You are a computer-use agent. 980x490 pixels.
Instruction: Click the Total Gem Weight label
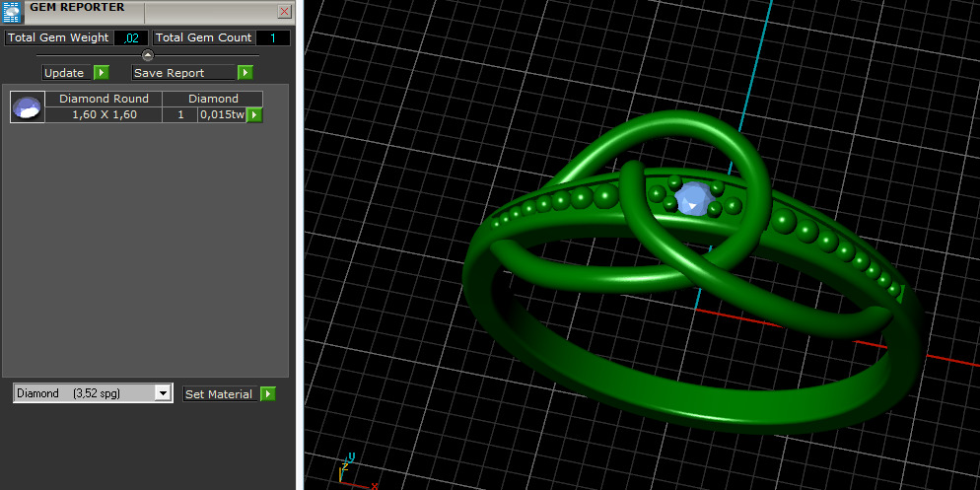point(59,38)
